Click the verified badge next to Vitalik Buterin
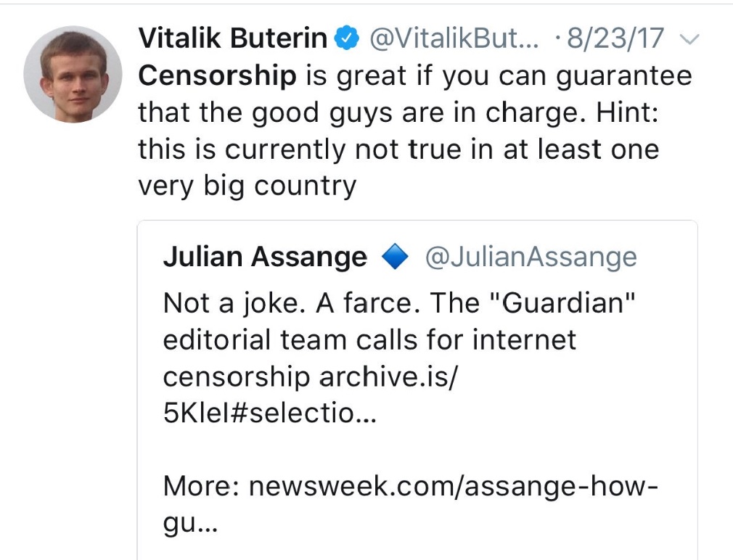This screenshot has height=560, width=733. 347,38
